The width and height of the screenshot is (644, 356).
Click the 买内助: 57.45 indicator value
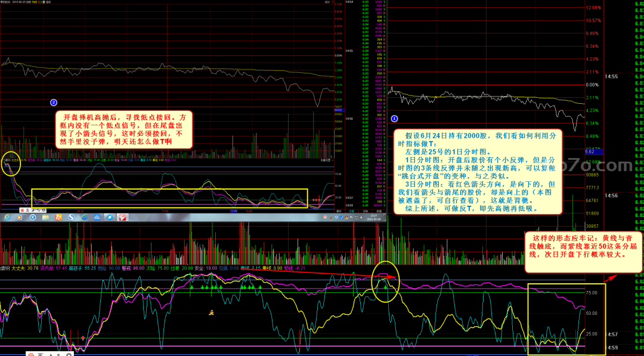54,268
